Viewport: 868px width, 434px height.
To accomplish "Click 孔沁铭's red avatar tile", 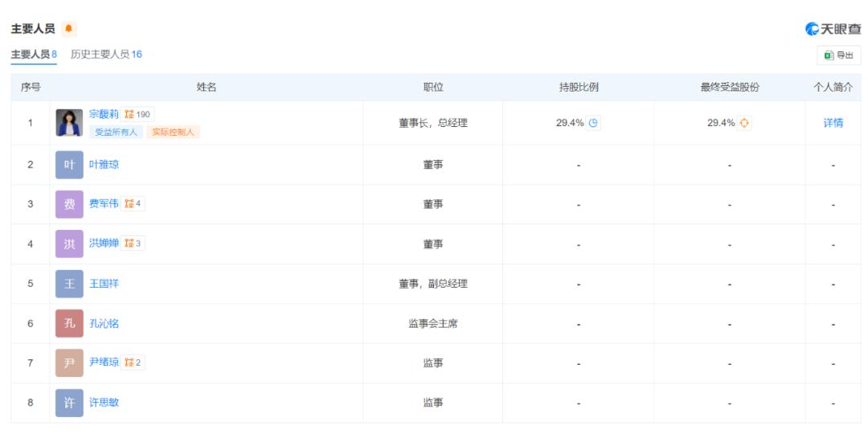I will click(69, 323).
